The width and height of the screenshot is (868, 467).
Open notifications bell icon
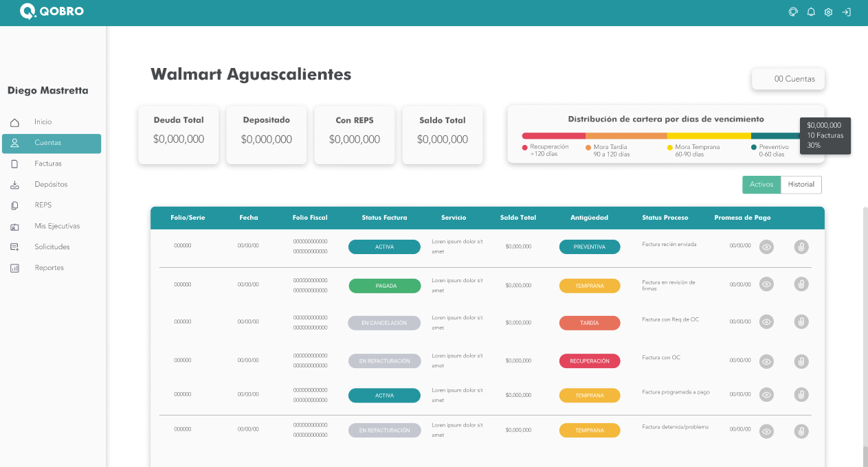tap(811, 12)
